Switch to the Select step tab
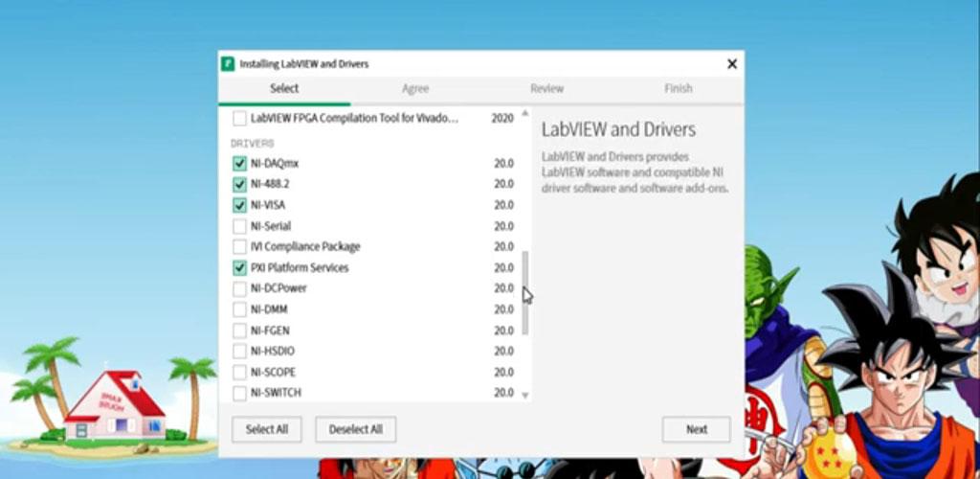The width and height of the screenshot is (980, 479). coord(284,89)
